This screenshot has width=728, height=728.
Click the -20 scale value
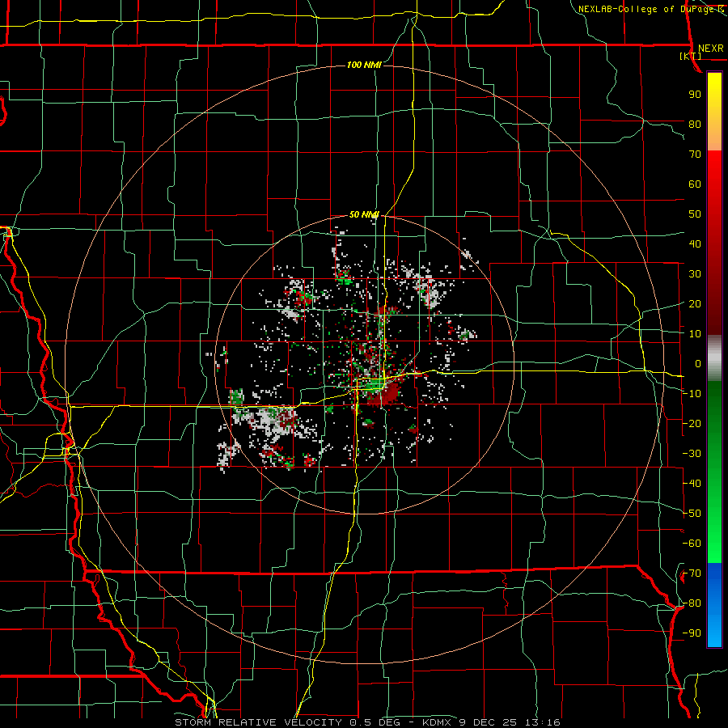tap(692, 423)
